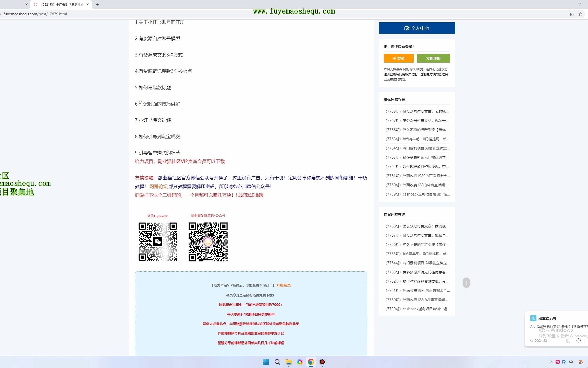Expand the tab search chevron

click(x=579, y=4)
